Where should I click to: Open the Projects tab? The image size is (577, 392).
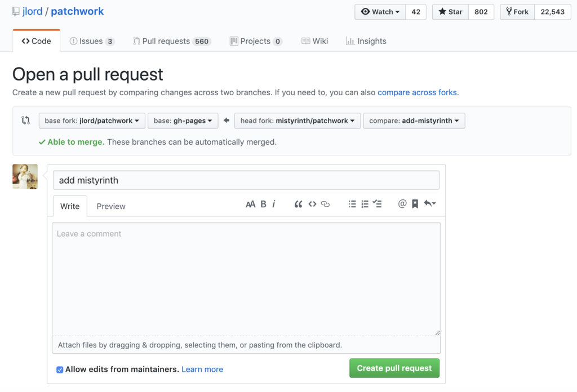(x=256, y=41)
